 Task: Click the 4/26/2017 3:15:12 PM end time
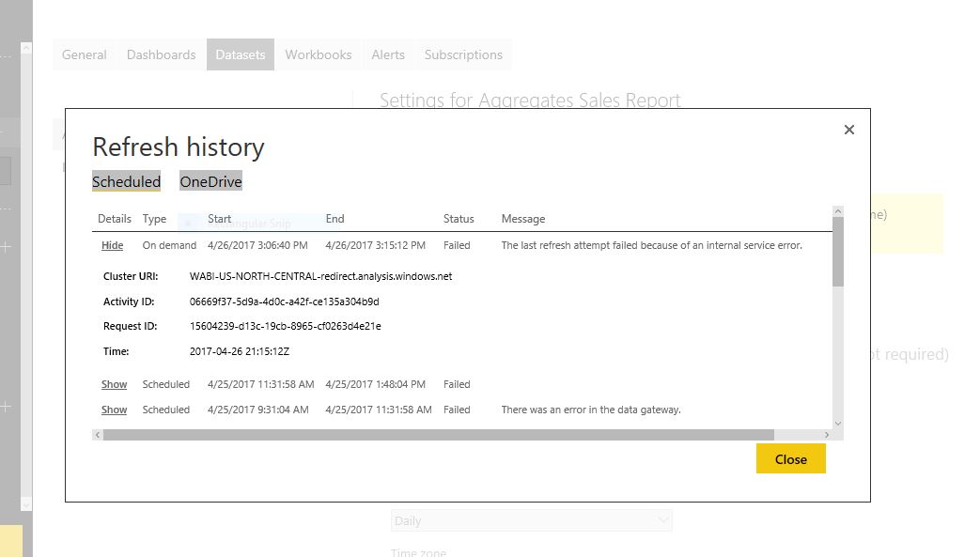376,246
